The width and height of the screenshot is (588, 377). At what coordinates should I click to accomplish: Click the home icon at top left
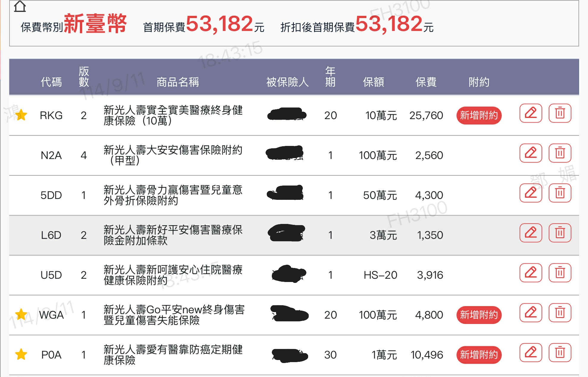click(x=20, y=6)
